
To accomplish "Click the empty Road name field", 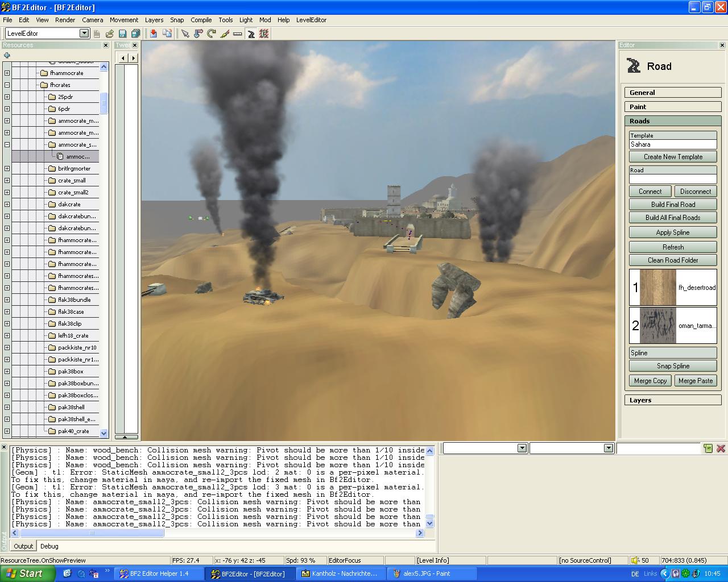I will point(673,179).
